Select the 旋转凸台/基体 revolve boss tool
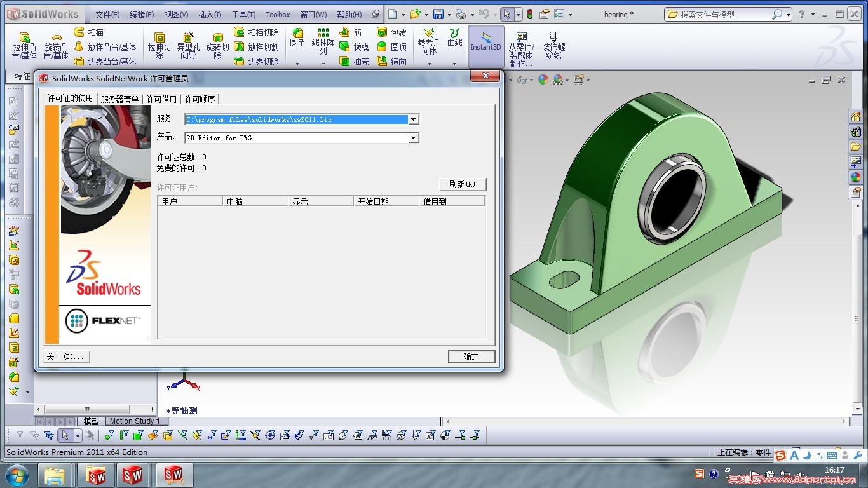Image resolution: width=868 pixels, height=488 pixels. coord(56,46)
